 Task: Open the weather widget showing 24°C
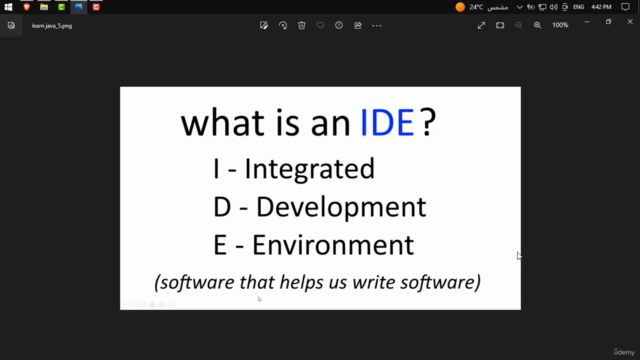pyautogui.click(x=482, y=7)
